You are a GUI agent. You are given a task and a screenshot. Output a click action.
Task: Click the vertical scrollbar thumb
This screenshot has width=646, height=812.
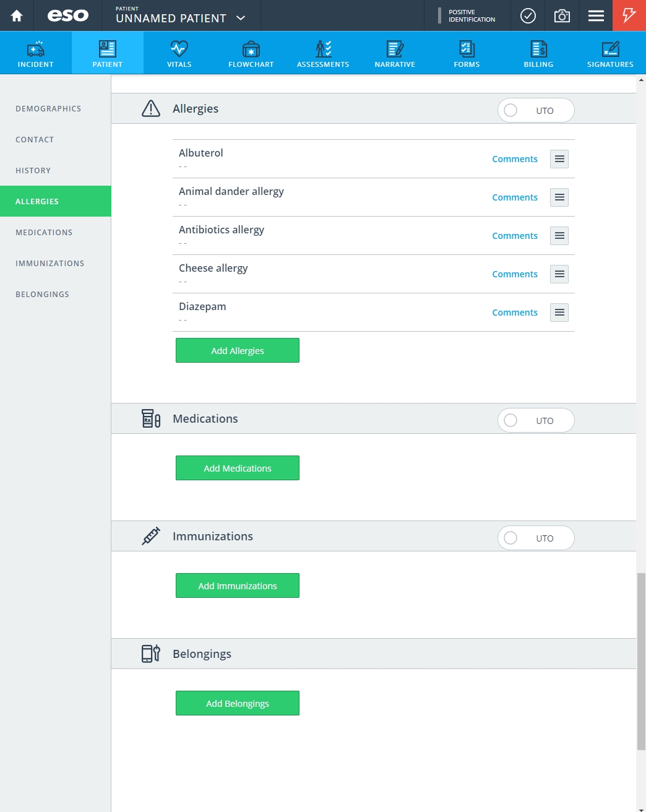point(641,661)
